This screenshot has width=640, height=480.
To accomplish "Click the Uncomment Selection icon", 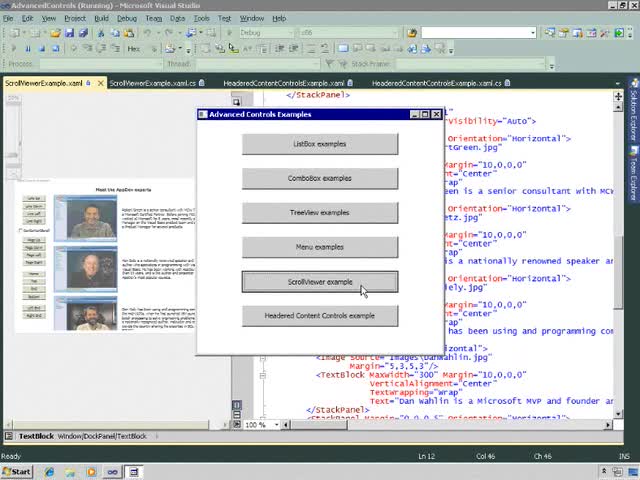I will click(x=325, y=49).
